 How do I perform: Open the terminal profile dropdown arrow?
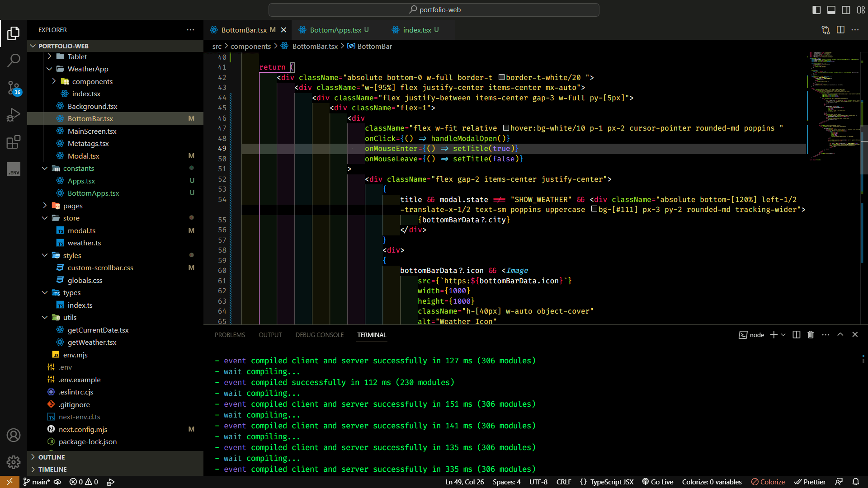(x=783, y=334)
